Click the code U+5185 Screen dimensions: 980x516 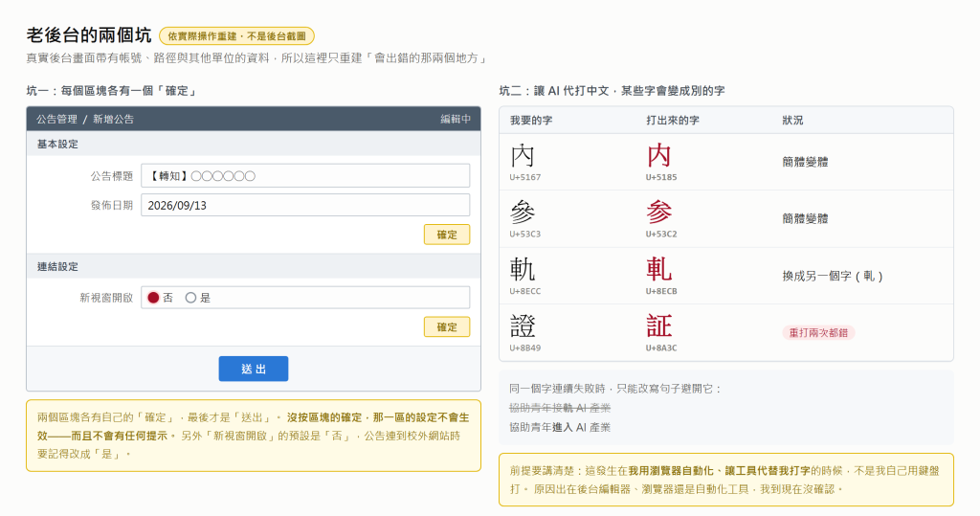[661, 177]
